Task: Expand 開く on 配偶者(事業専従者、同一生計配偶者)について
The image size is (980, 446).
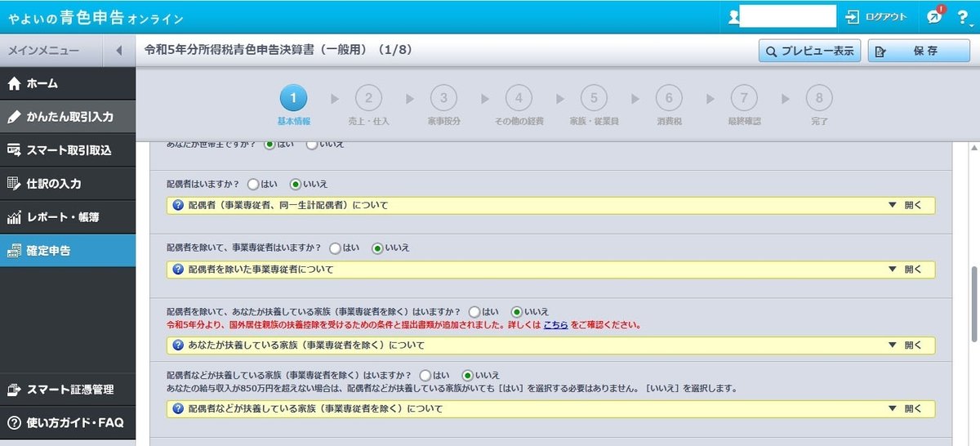Action: click(905, 205)
